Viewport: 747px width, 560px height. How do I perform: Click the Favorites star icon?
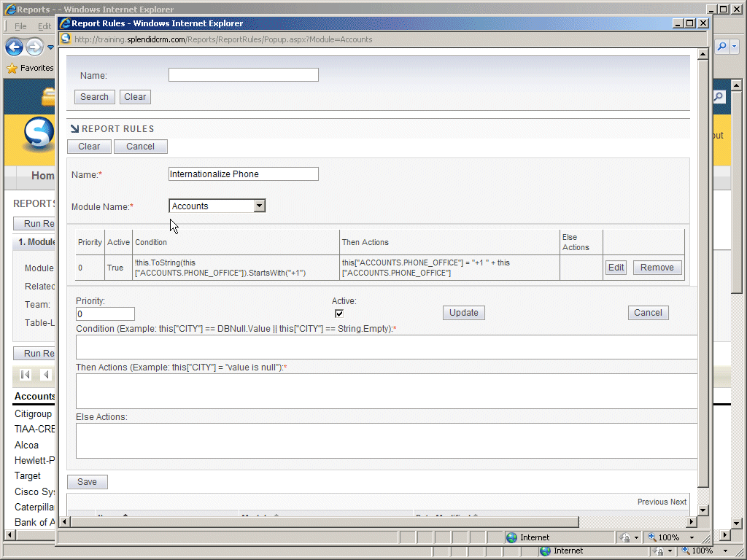point(12,68)
